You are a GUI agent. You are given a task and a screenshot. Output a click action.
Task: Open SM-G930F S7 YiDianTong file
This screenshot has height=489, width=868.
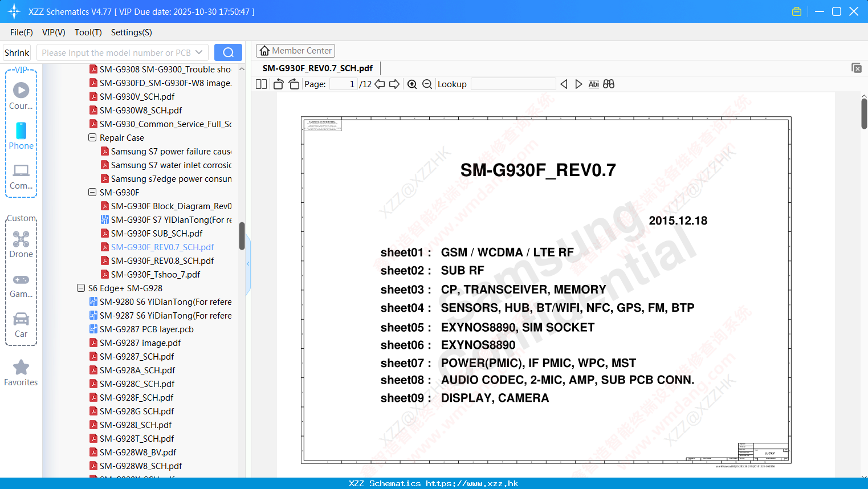tap(166, 219)
